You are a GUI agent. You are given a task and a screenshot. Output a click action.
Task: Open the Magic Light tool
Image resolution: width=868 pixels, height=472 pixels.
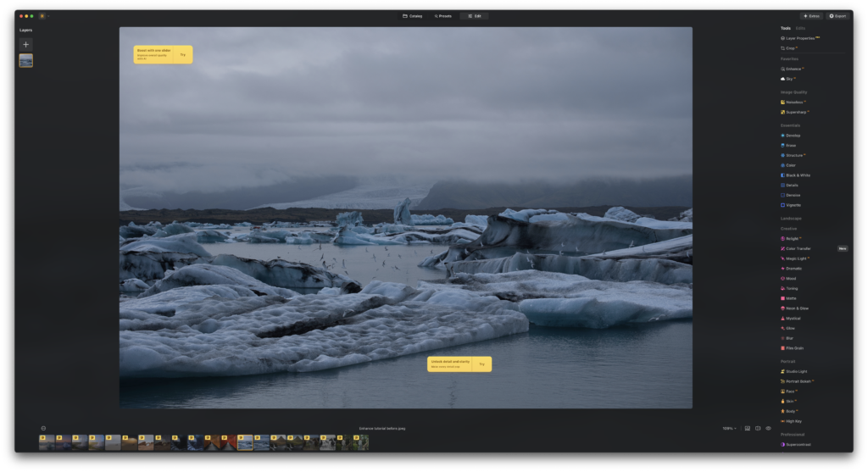pyautogui.click(x=795, y=258)
